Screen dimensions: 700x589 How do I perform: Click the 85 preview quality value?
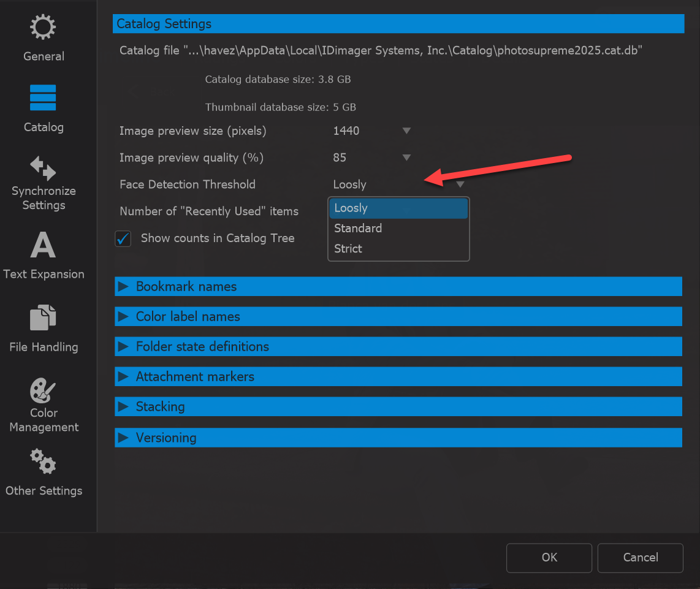tap(340, 158)
